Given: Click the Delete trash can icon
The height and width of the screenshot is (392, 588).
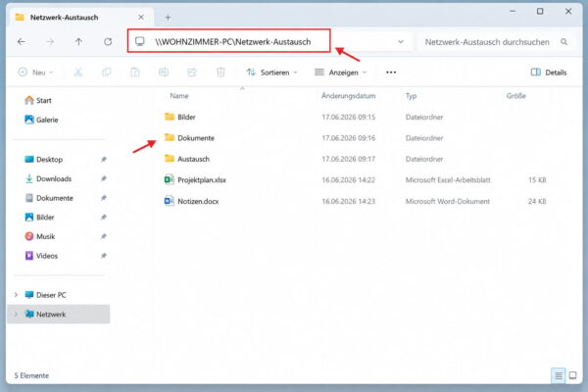Looking at the screenshot, I should pos(220,72).
